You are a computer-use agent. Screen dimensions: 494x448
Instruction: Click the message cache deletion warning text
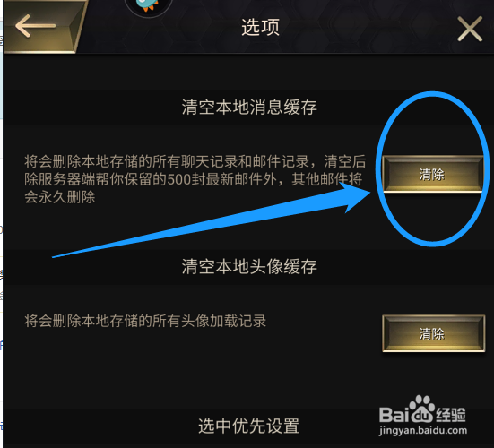coord(195,179)
